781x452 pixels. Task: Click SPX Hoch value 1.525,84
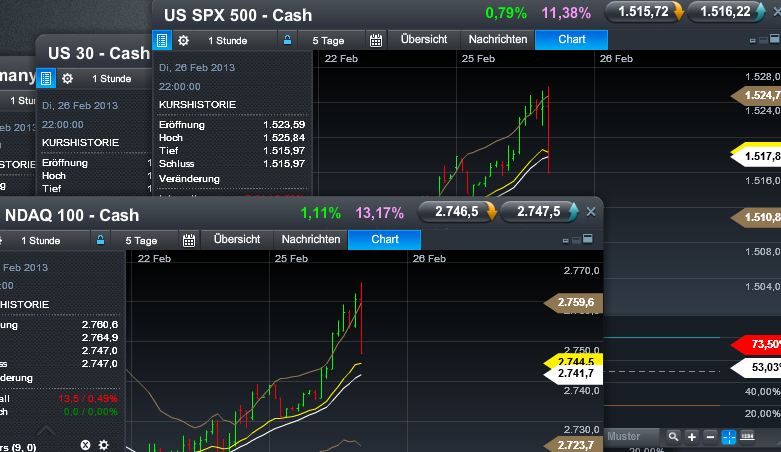pos(284,138)
